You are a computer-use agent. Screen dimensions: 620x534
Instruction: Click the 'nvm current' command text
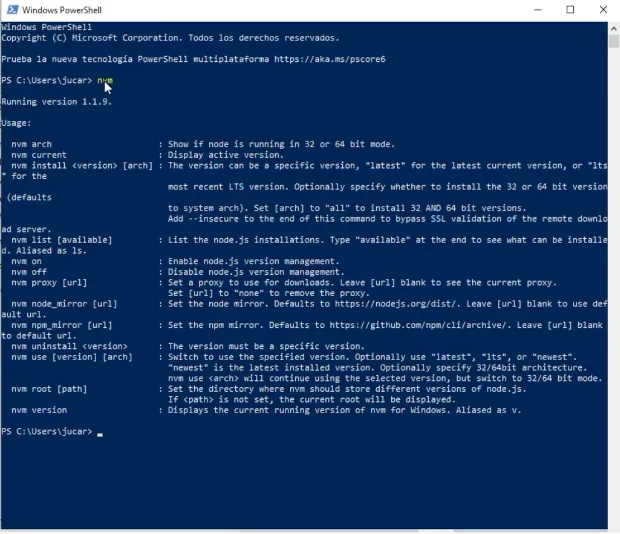[x=39, y=155]
